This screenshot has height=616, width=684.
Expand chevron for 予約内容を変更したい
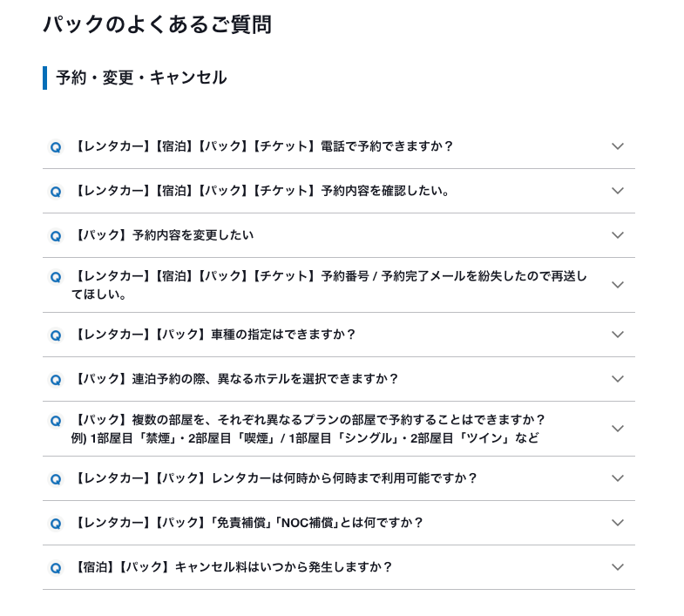[617, 235]
